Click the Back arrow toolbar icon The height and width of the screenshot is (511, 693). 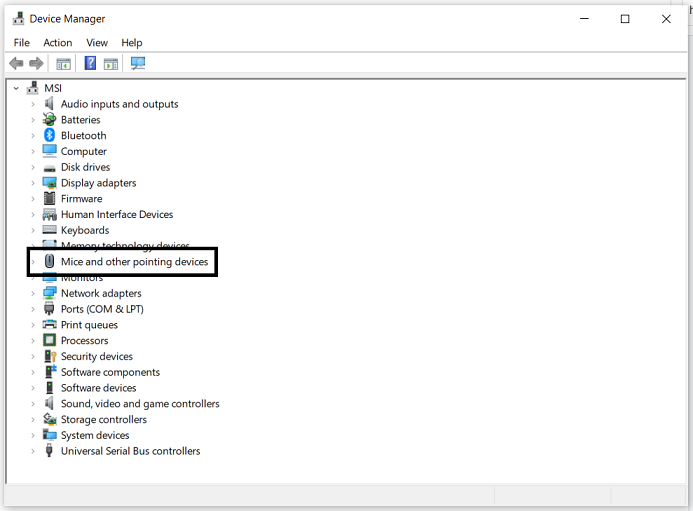pyautogui.click(x=16, y=64)
